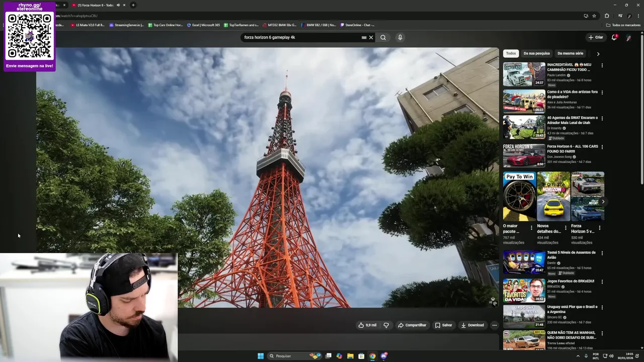Screen dimensions: 644x362
Task: Open the 'MFD32 BMW E8x' bookmark
Action: click(x=279, y=25)
